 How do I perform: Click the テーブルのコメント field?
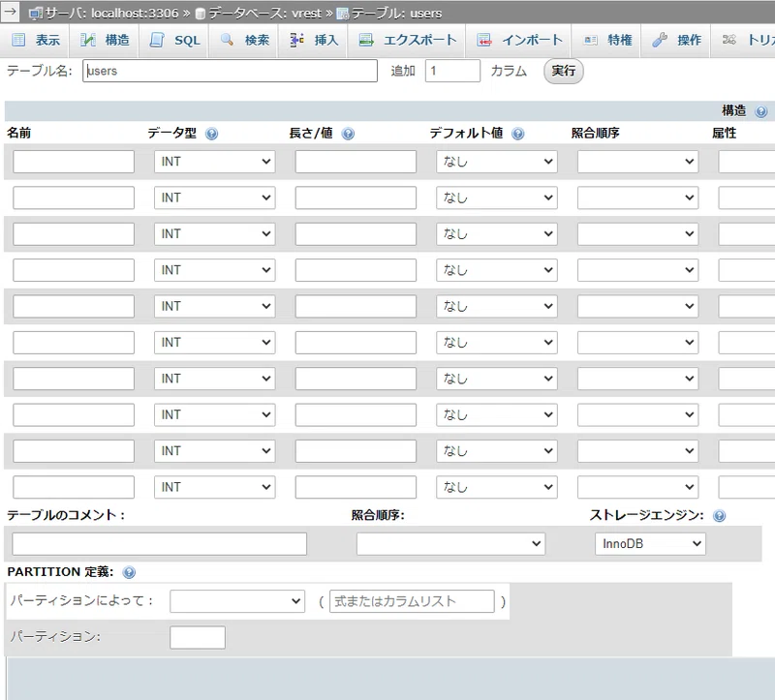(x=159, y=543)
